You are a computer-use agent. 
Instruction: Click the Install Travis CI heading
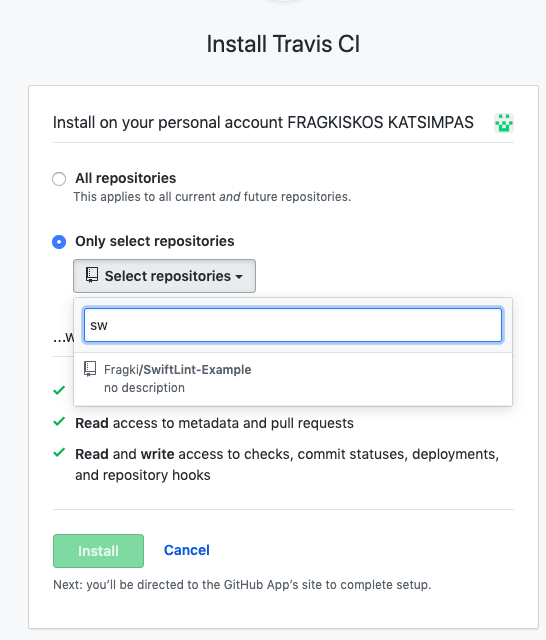283,44
